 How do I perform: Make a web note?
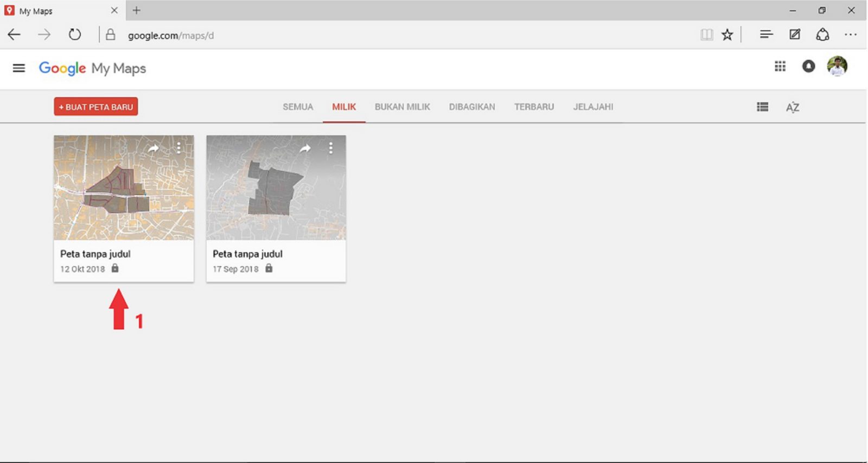coord(795,35)
